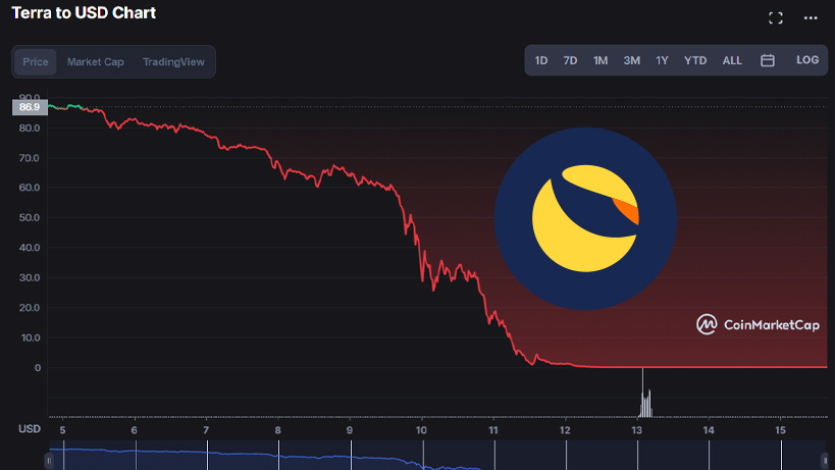835x470 pixels.
Task: Set chart range to 7D
Action: pyautogui.click(x=570, y=60)
